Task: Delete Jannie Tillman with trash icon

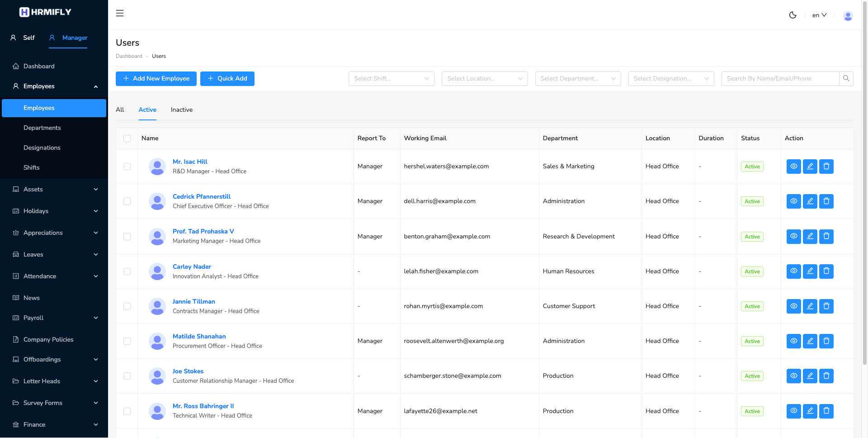Action: pyautogui.click(x=826, y=306)
